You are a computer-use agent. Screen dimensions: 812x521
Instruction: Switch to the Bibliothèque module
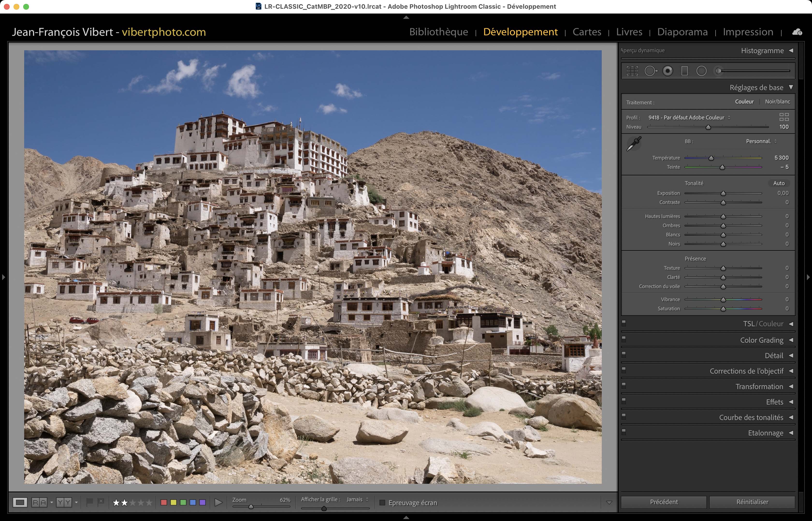(x=438, y=32)
